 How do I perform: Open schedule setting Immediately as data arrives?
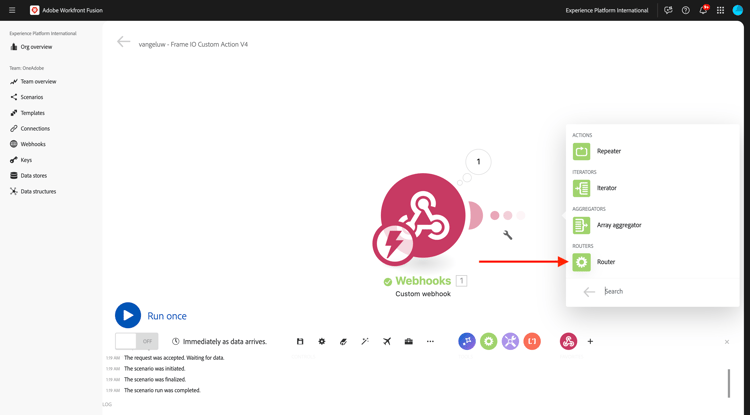pos(220,341)
